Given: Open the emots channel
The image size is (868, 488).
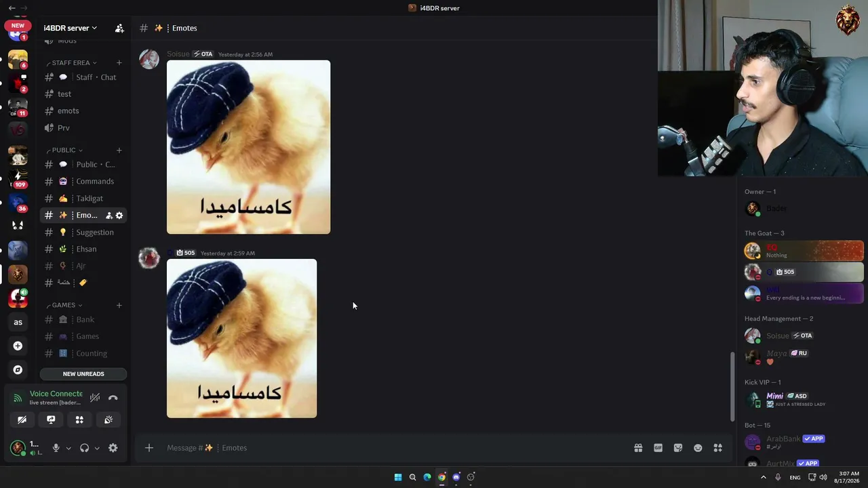Looking at the screenshot, I should pos(83,111).
